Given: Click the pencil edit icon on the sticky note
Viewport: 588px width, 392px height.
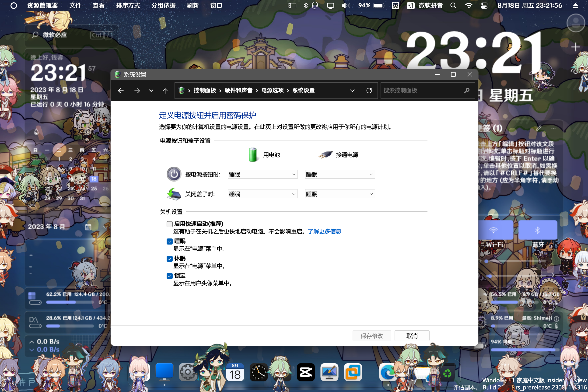Looking at the screenshot, I should pos(539,129).
